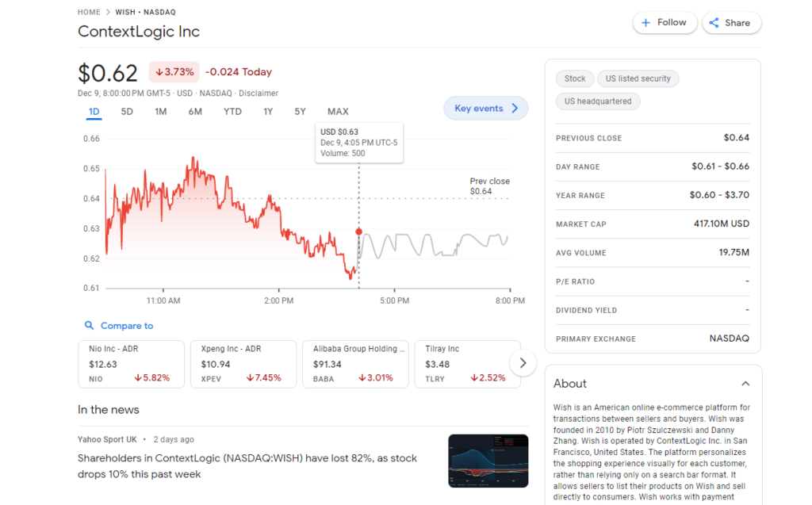Viewport: 812px width, 505px height.
Task: Open the Tilray Inc comparison card
Action: pyautogui.click(x=468, y=364)
